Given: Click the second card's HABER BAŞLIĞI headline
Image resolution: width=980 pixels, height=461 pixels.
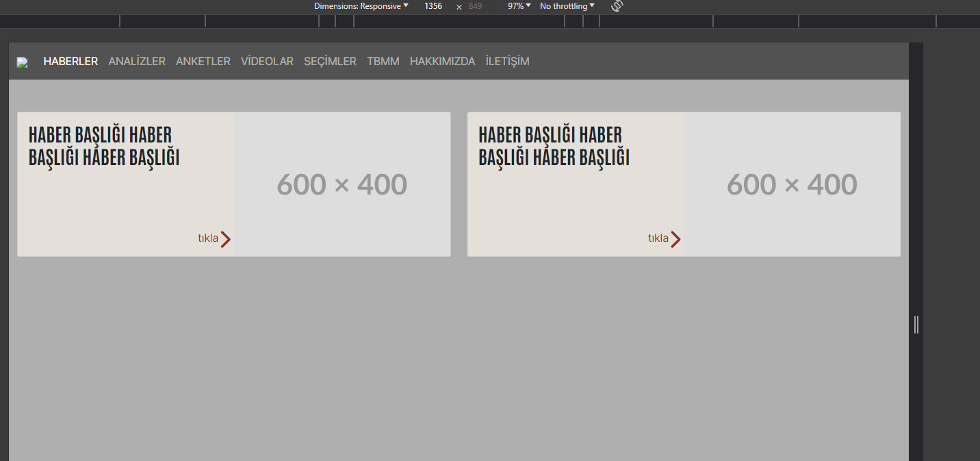Looking at the screenshot, I should [x=554, y=146].
